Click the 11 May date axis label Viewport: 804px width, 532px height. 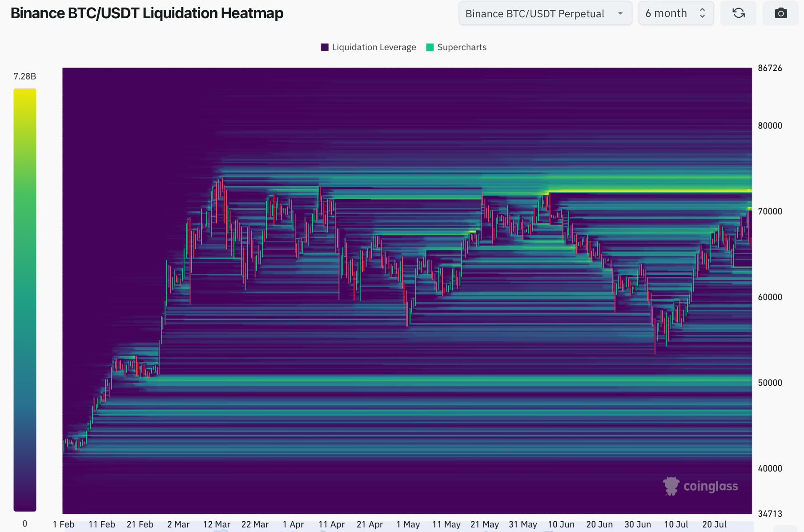point(446,524)
